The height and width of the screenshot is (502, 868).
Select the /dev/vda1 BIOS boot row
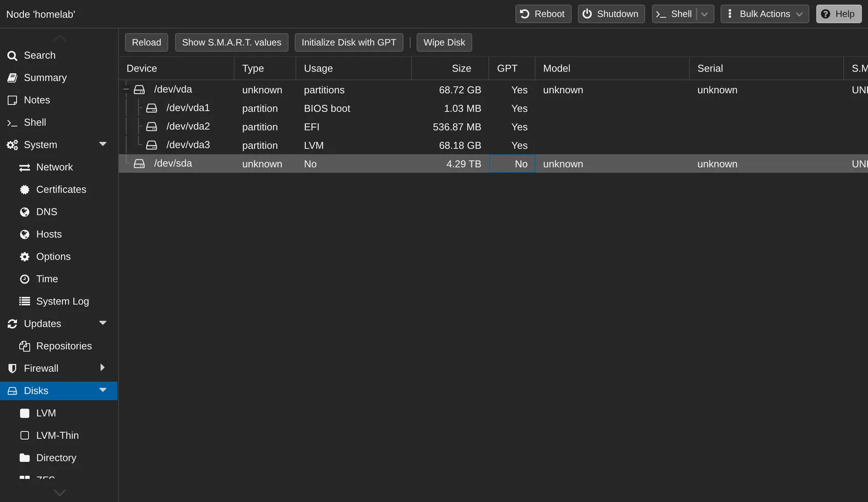[493, 109]
